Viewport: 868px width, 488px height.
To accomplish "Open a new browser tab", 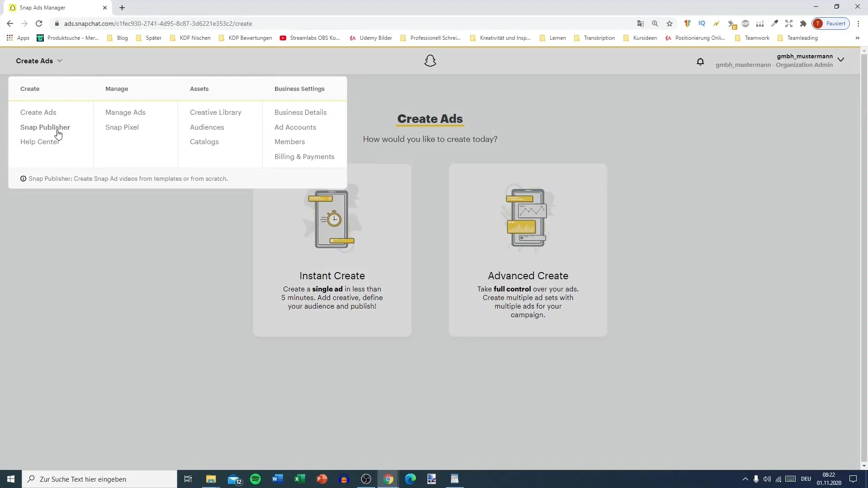I will pyautogui.click(x=122, y=8).
